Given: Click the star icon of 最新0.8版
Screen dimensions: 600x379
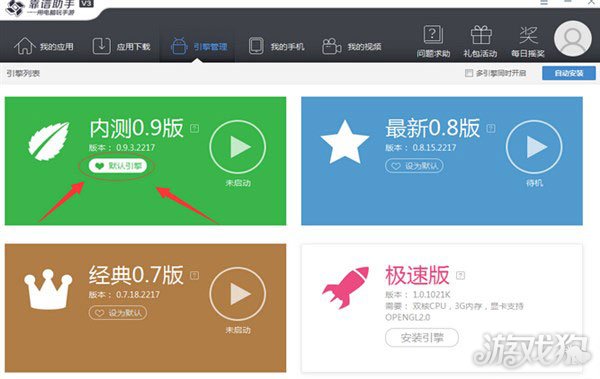Looking at the screenshot, I should (345, 142).
